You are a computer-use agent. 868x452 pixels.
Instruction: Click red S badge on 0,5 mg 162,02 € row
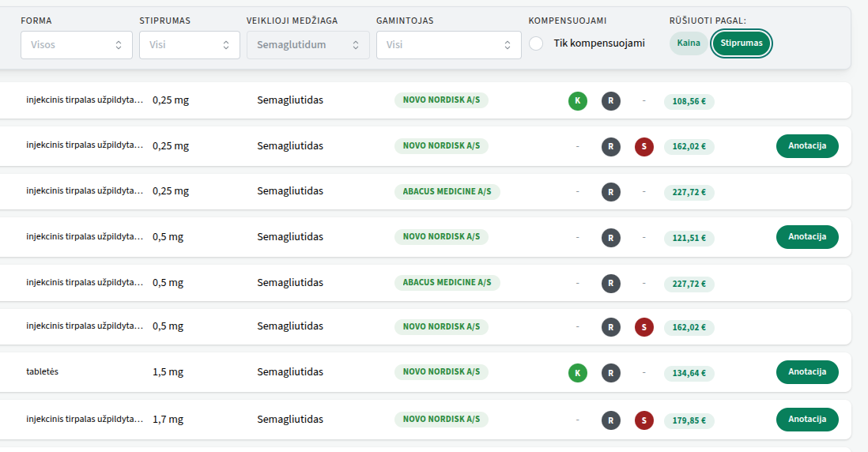[644, 327]
